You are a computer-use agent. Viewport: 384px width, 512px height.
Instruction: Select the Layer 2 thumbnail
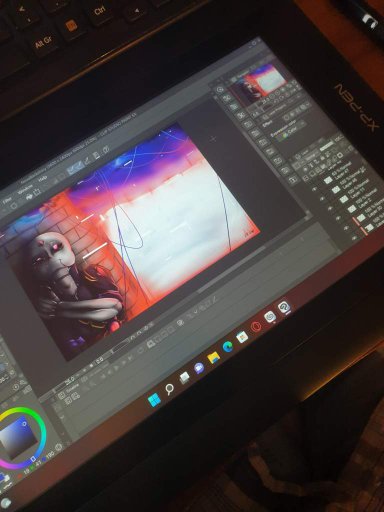point(352,209)
